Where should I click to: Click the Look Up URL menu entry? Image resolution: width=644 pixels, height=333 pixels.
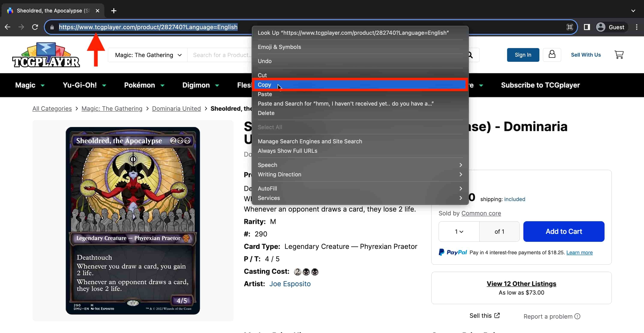[x=360, y=33]
